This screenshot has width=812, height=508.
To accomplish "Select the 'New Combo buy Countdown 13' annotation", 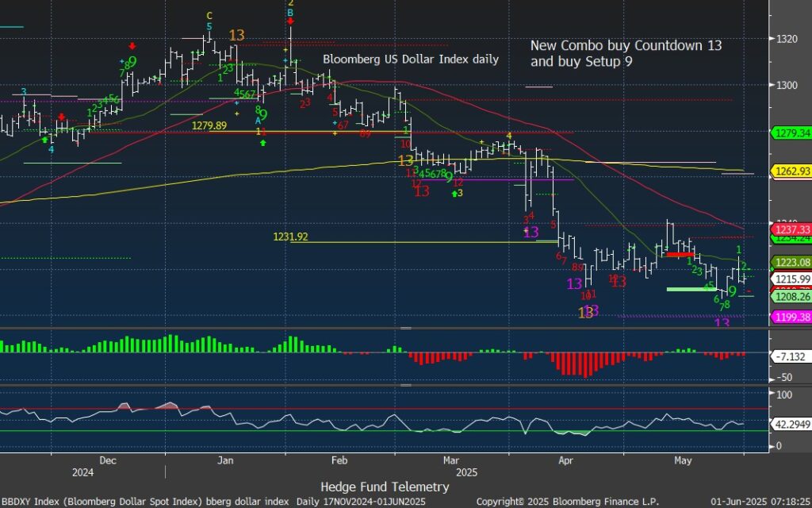I will click(626, 45).
